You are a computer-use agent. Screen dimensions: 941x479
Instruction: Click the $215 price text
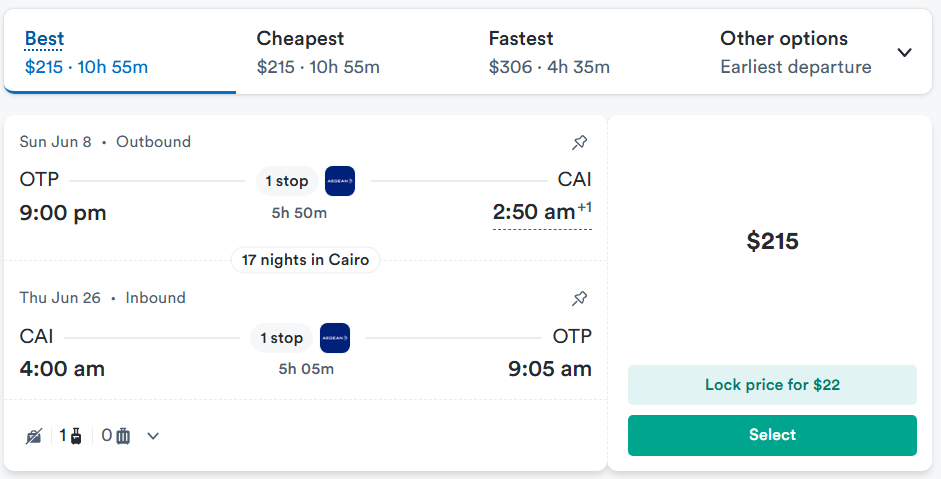(772, 241)
